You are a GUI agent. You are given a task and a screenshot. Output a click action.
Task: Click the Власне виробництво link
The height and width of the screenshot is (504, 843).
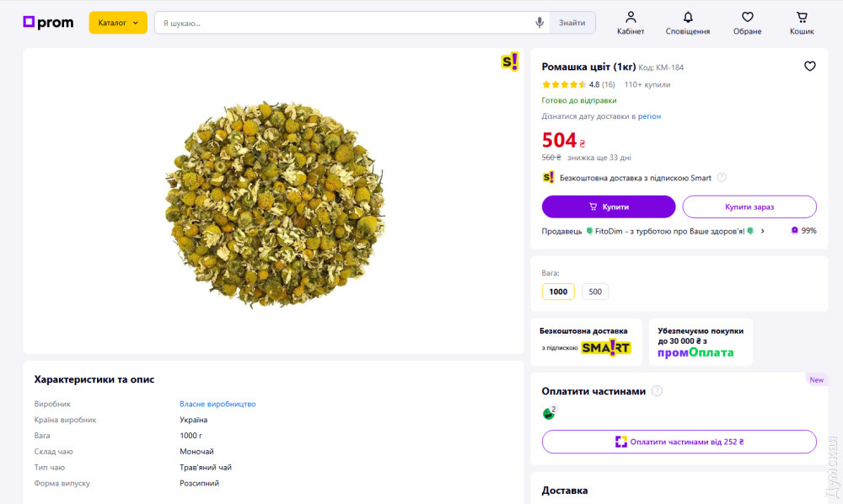[217, 404]
